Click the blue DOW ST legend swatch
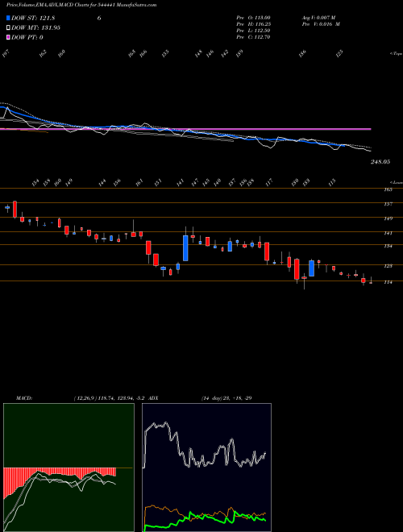The height and width of the screenshot is (532, 403). click(9, 18)
